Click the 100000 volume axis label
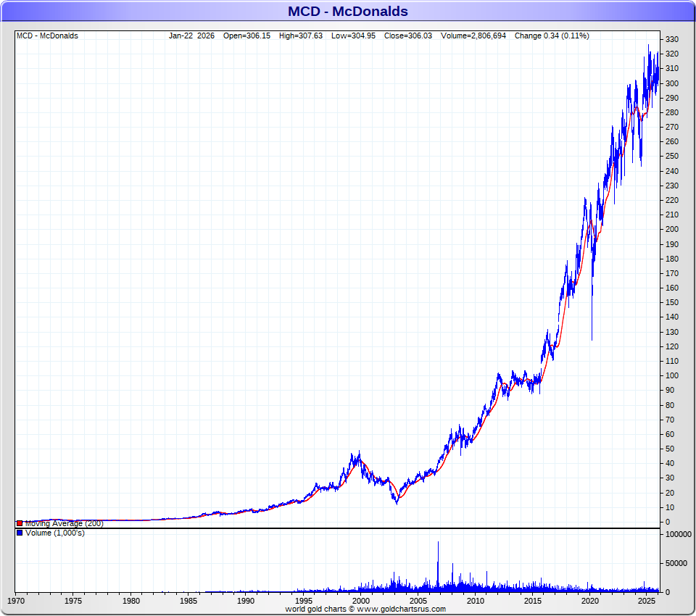The height and width of the screenshot is (616, 696). [x=679, y=534]
